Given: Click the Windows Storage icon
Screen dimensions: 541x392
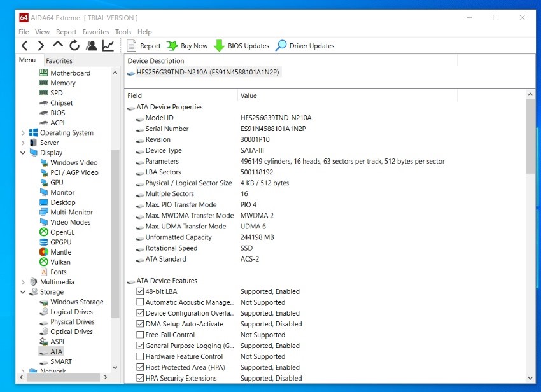Looking at the screenshot, I should click(44, 302).
